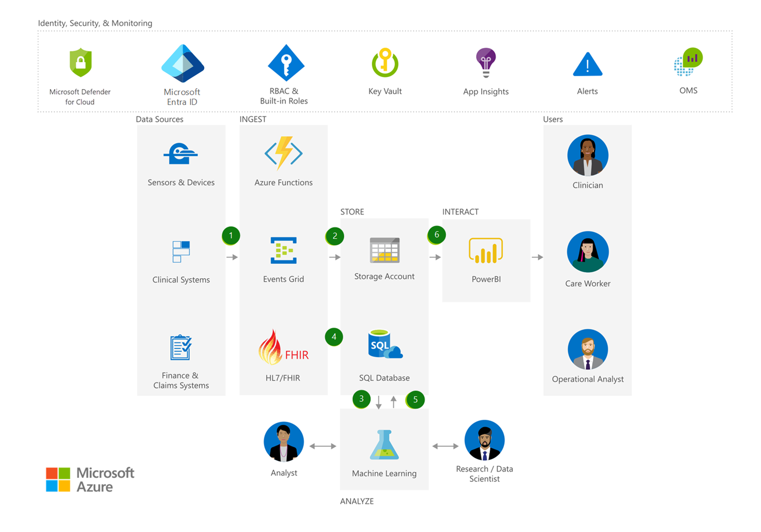Screen dimensions: 761x532
Task: Click the 'Users' section label
Action: [x=553, y=119]
